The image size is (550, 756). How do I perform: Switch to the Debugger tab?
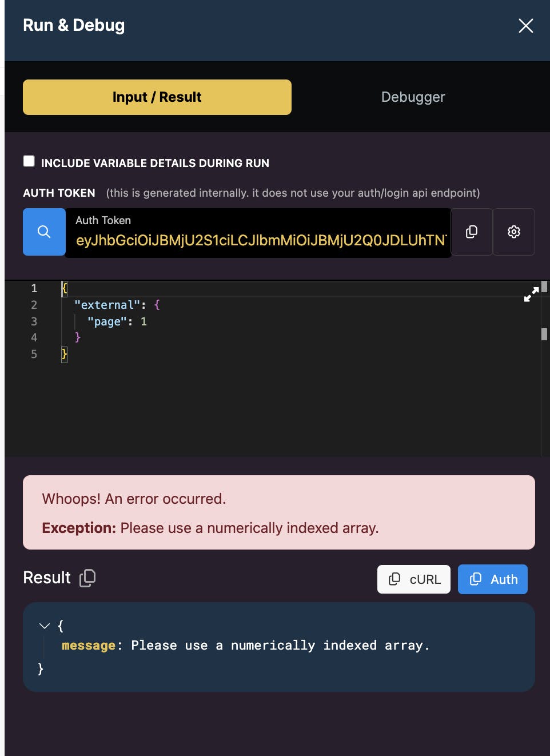(413, 97)
